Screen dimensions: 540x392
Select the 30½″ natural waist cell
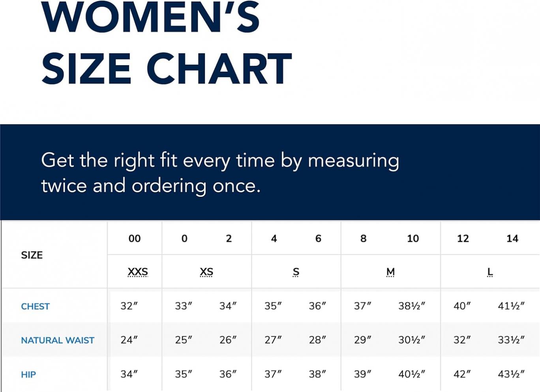(x=412, y=340)
